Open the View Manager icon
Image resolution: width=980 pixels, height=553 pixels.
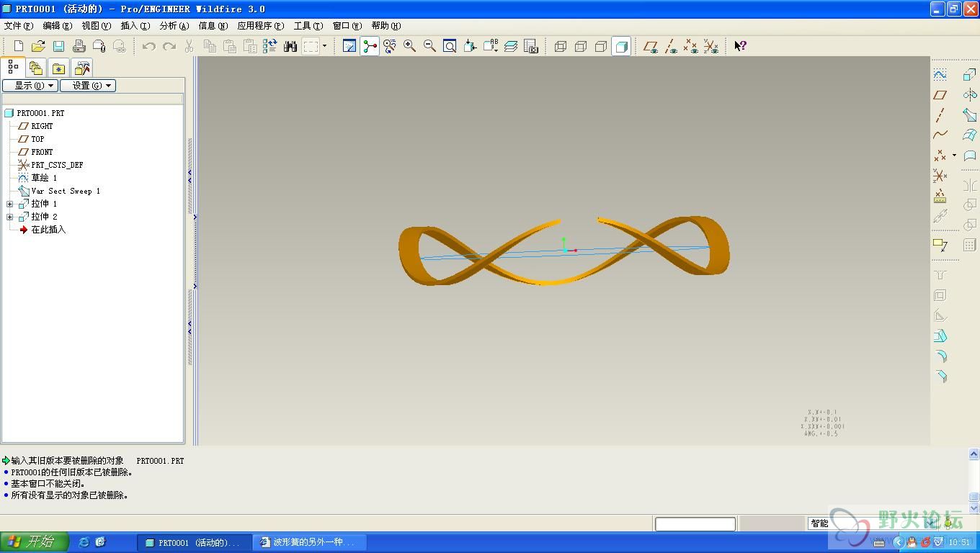click(x=531, y=46)
